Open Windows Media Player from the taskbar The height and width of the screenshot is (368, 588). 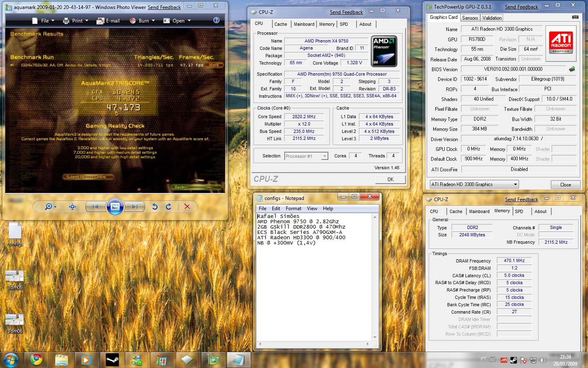click(x=86, y=360)
